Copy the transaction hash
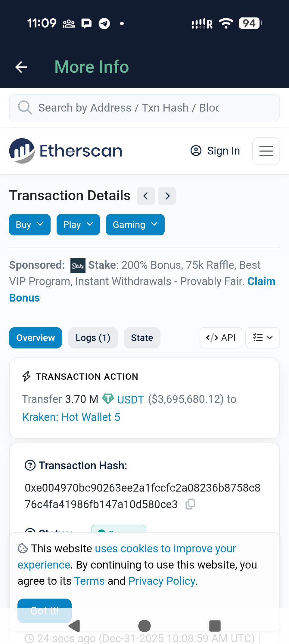This screenshot has height=644, width=289. (190, 504)
